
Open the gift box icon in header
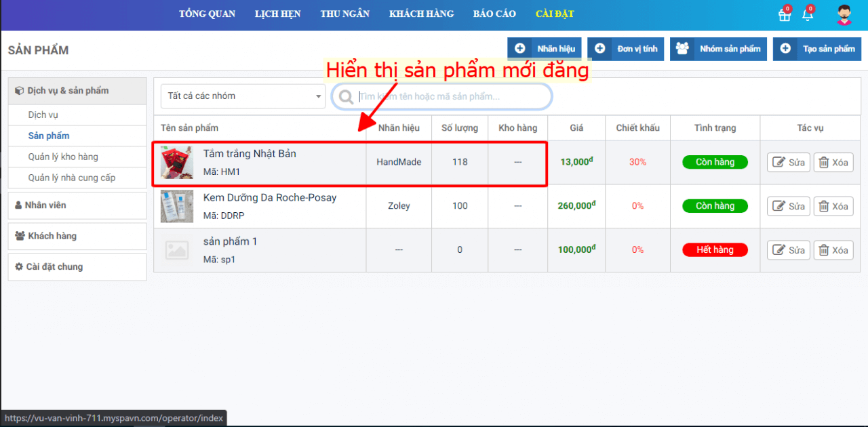785,15
